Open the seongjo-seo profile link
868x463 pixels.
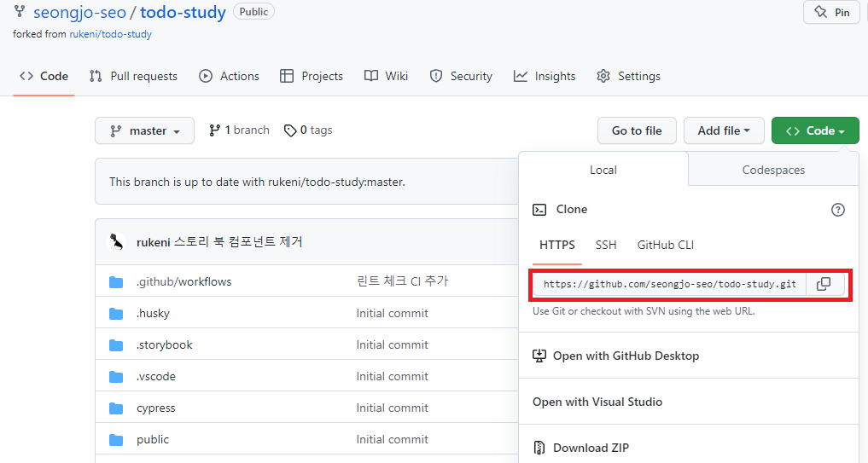point(79,12)
